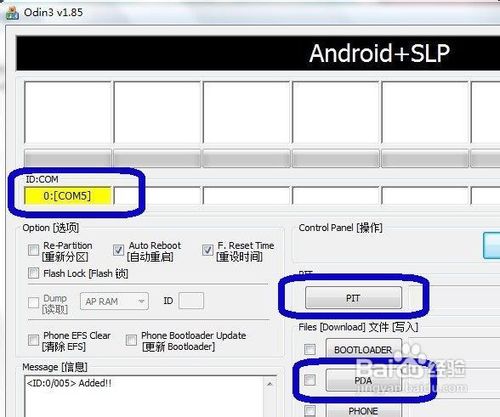Image resolution: width=500 pixels, height=417 pixels.
Task: Click the message log scrollbar up arrow
Action: point(270,384)
